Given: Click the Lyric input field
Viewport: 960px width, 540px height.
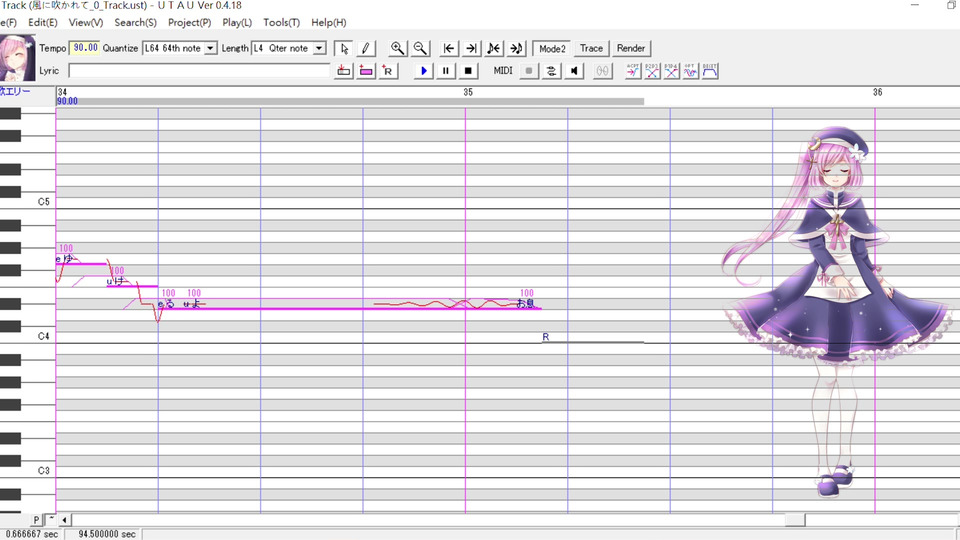Looking at the screenshot, I should pos(200,71).
